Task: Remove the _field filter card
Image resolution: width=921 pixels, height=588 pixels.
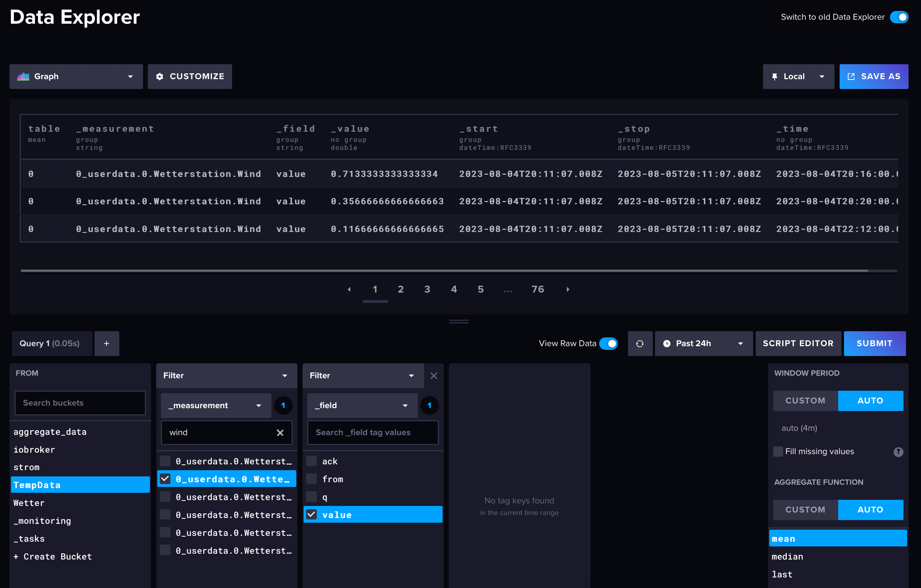Action: pyautogui.click(x=434, y=375)
